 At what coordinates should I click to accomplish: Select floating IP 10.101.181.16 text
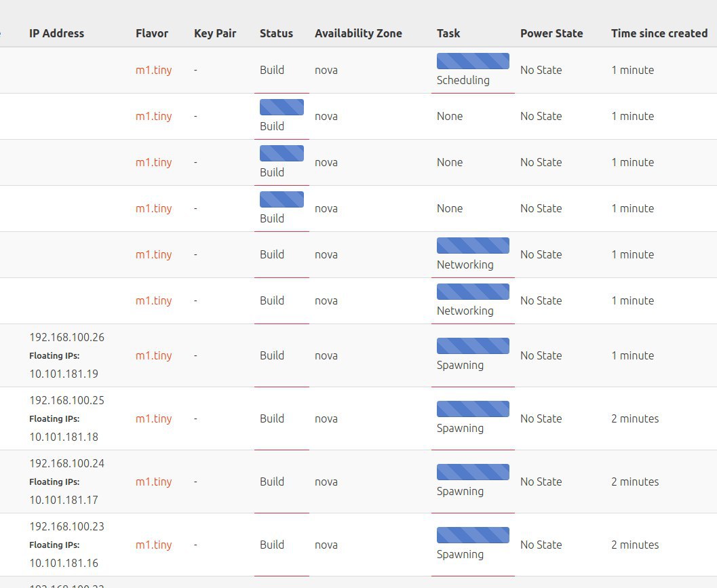pyautogui.click(x=64, y=563)
